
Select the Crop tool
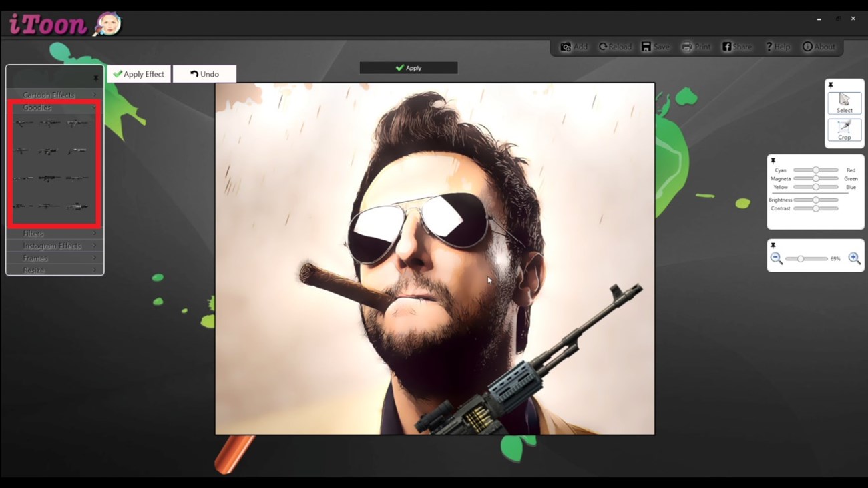[844, 130]
